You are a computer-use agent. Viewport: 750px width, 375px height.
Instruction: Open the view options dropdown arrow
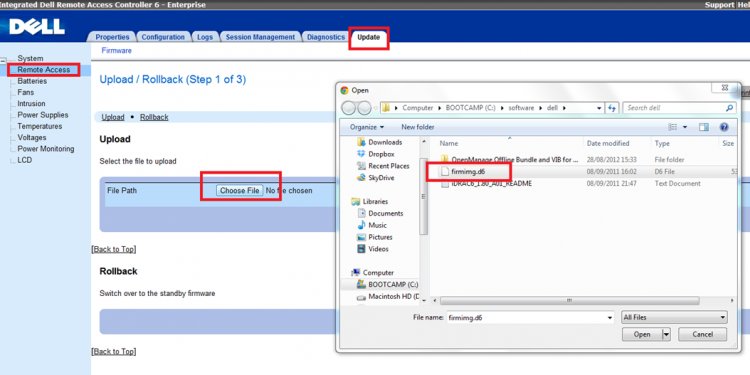coord(685,127)
